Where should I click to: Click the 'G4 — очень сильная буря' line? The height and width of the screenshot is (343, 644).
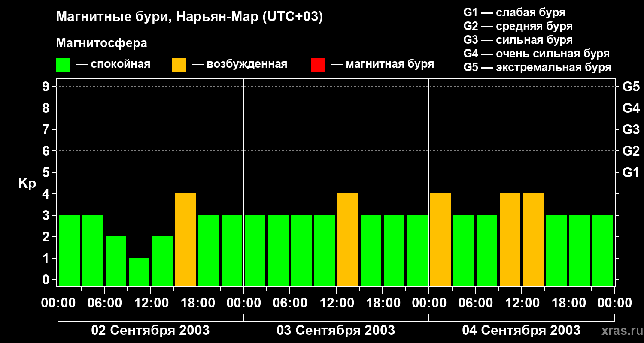(537, 54)
